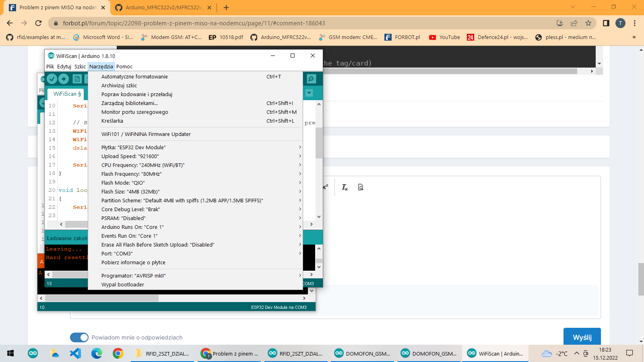Screen dimensions: 644x362
Task: Select Pobierz informacje o płytce
Action: [195, 262]
